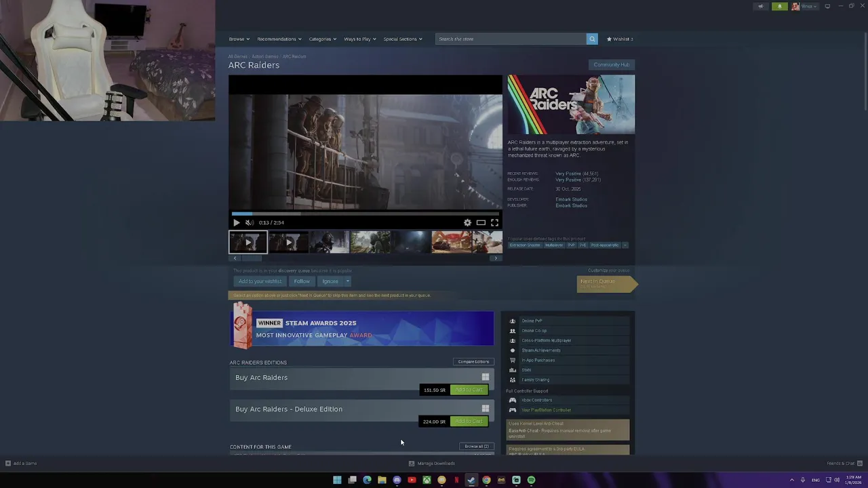Switch to Big Picture mode icon
Screen dimensions: 868x488
click(827, 6)
